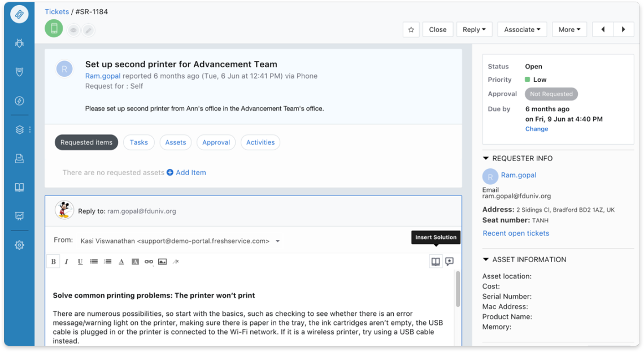Open the Reply dropdown button
The image size is (644, 352).
point(474,30)
